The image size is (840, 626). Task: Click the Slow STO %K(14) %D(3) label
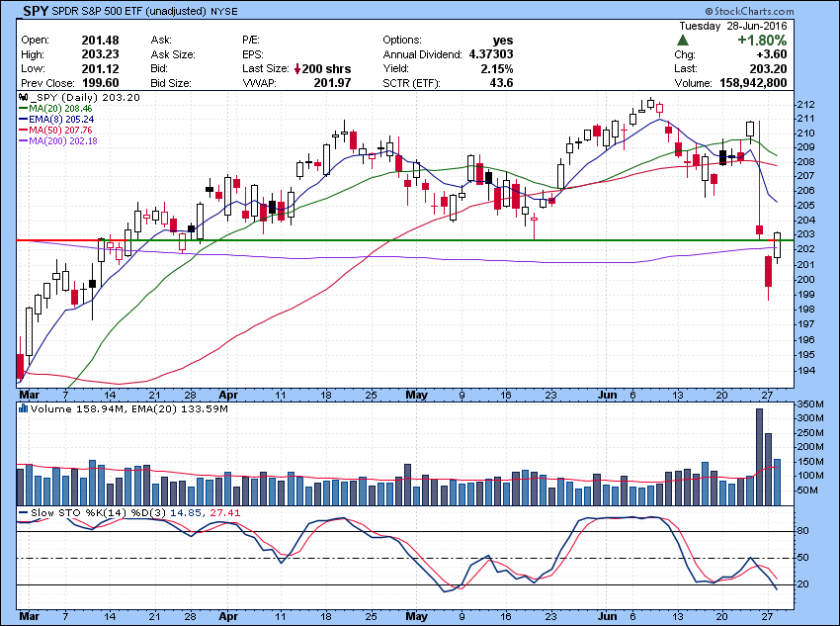pos(135,513)
